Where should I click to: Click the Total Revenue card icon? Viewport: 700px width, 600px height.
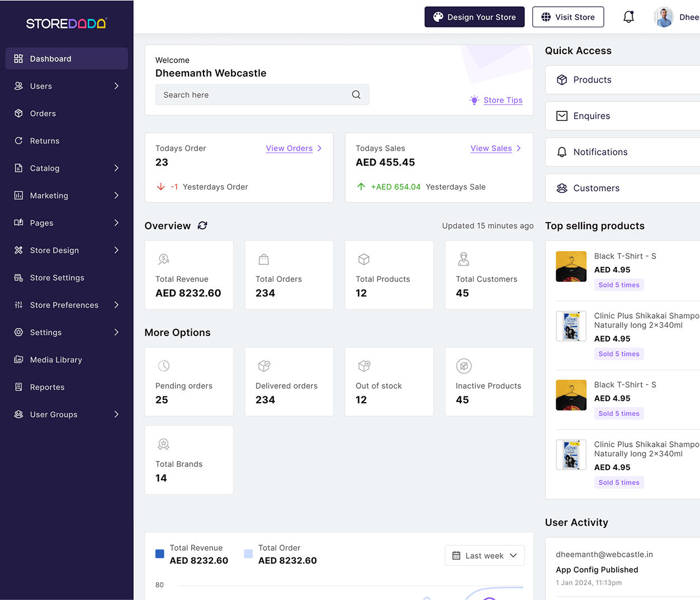[x=163, y=259]
